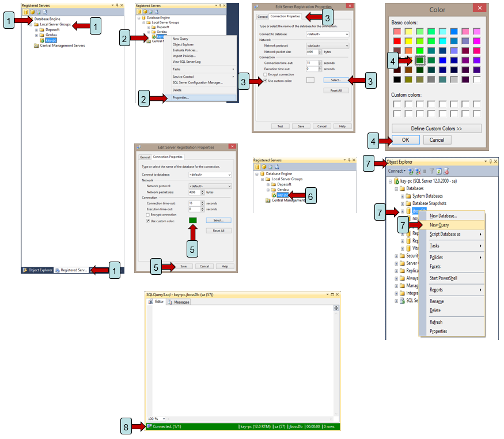Switch to Messages tab in query window
Screen dimensions: 504x439
(x=179, y=302)
